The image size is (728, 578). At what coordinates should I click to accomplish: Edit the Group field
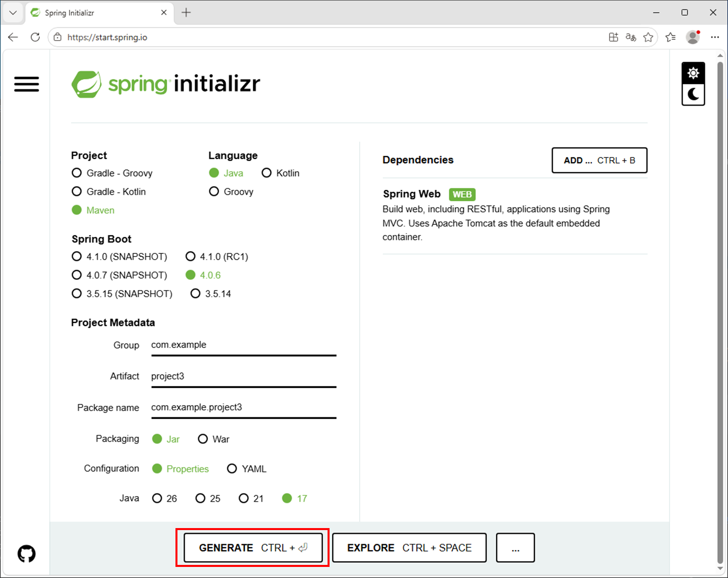[244, 345]
